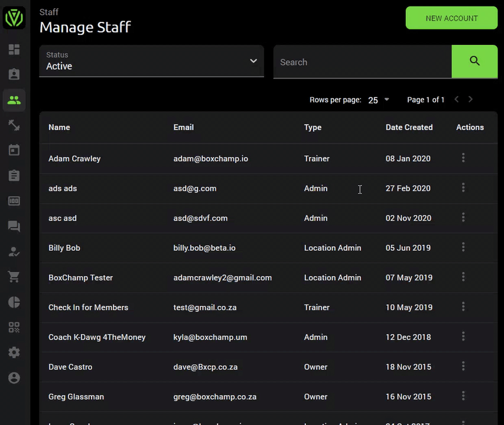504x425 pixels.
Task: Open actions menu for ads ads
Action: [x=463, y=188]
